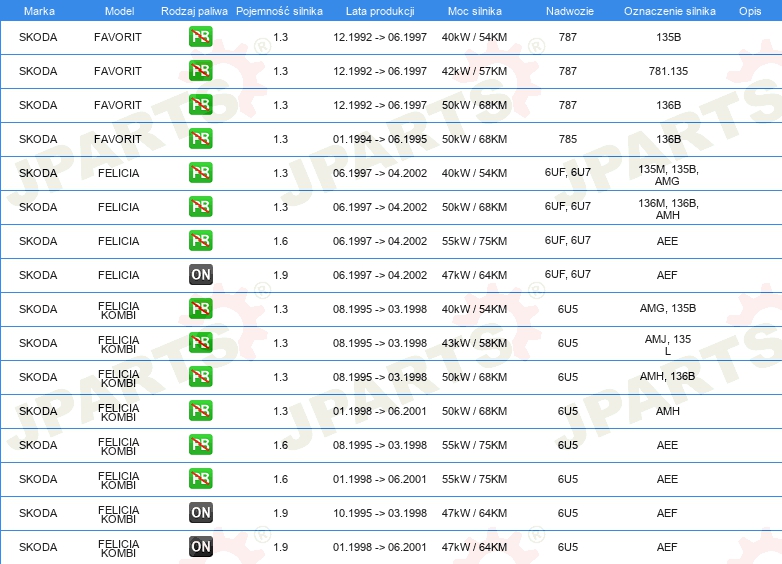
Task: Select the power cell 42kW / 57KM
Action: [474, 71]
